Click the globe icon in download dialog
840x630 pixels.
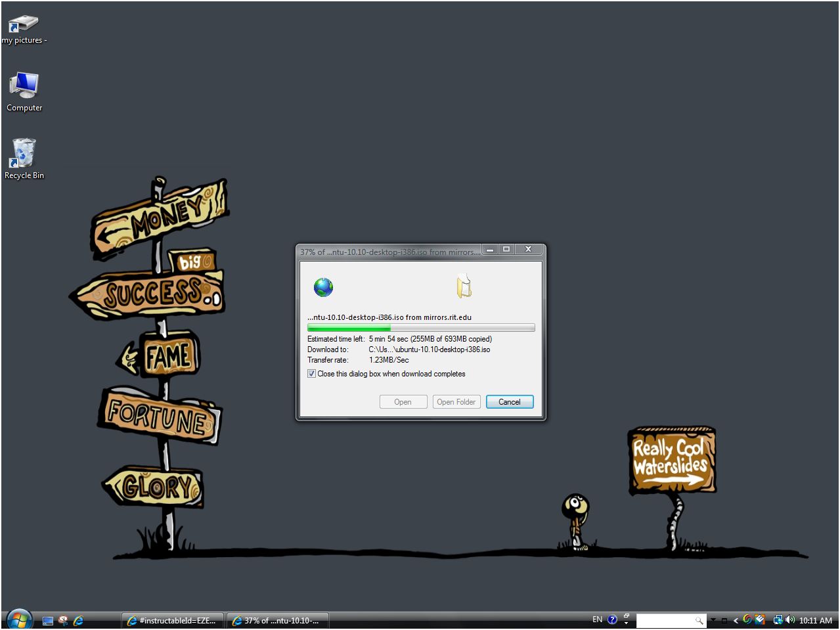coord(323,287)
